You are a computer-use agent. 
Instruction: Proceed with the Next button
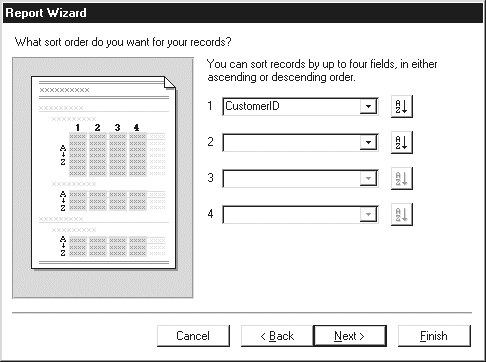(350, 336)
